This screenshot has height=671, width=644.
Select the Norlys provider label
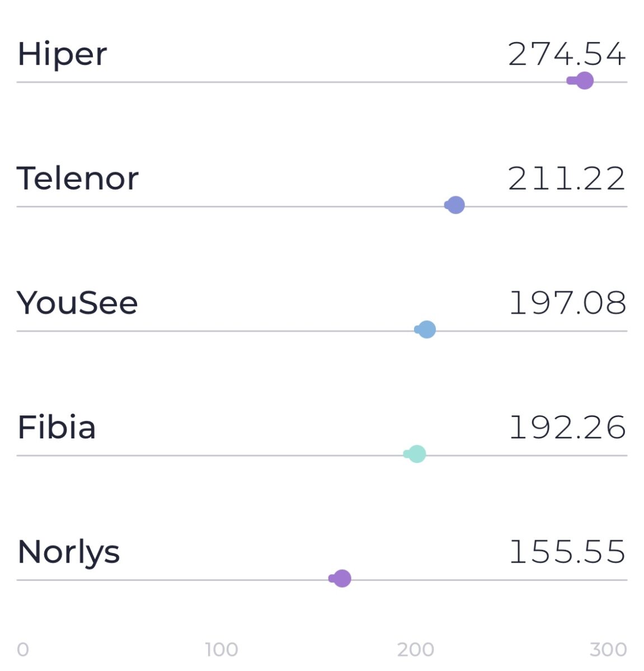[x=69, y=552]
